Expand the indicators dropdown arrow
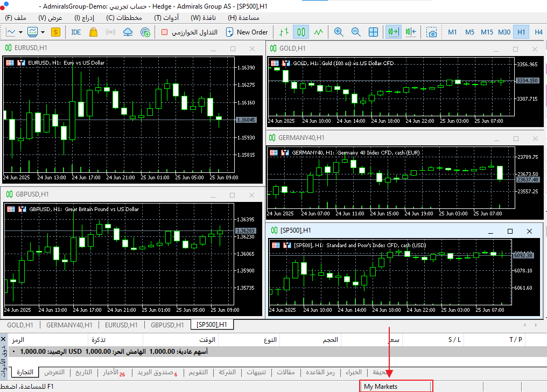The image size is (547, 392). 43,32
